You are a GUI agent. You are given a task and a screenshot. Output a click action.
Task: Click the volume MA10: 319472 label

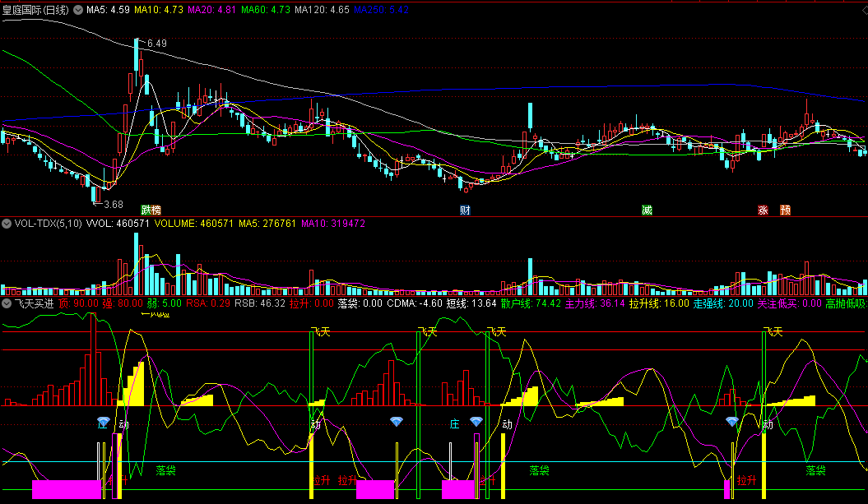click(x=333, y=224)
